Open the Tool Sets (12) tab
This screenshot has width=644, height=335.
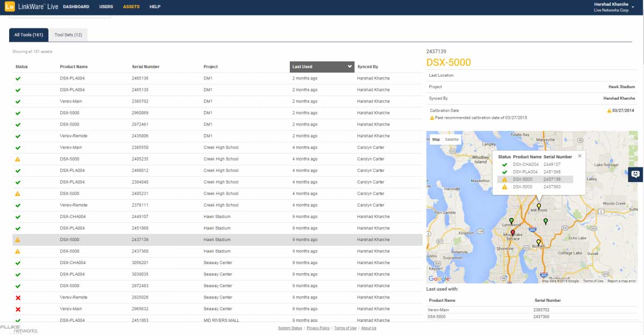click(x=68, y=35)
